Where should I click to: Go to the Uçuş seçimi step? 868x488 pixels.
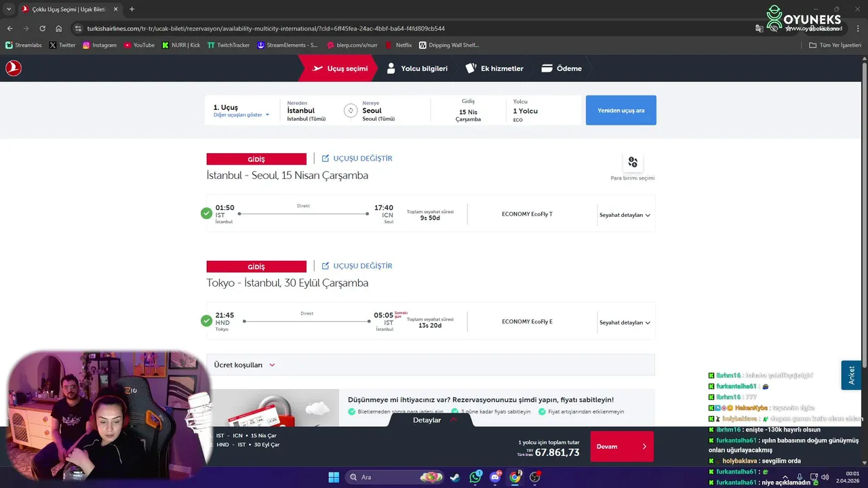[340, 68]
